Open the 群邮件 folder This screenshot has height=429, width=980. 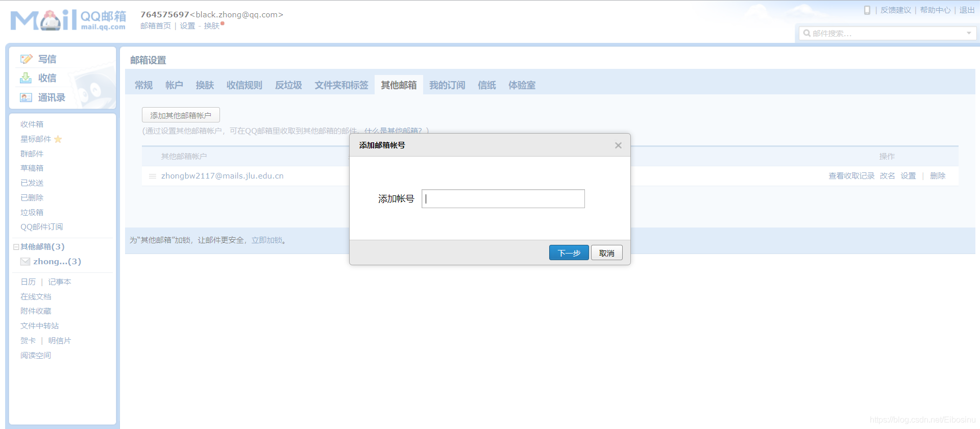32,154
